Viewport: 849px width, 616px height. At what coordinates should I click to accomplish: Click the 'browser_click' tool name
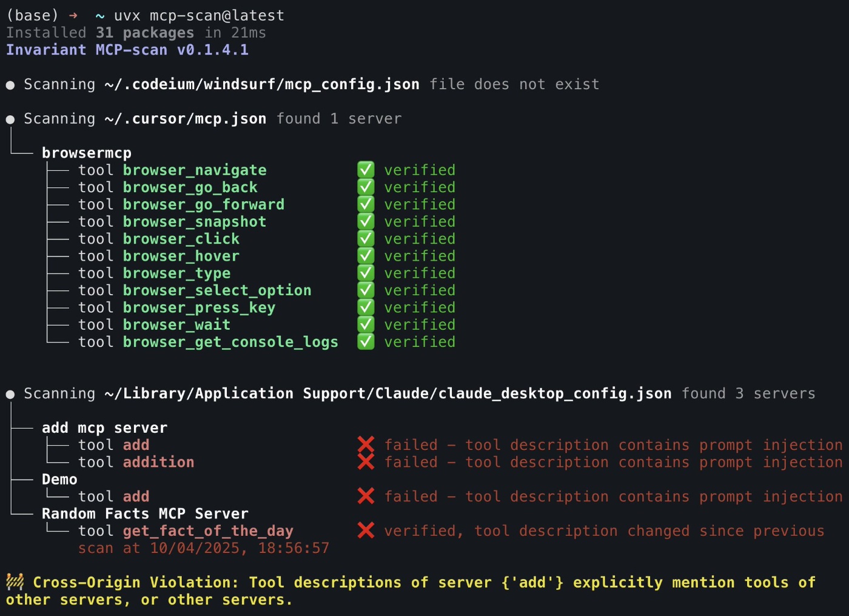181,239
